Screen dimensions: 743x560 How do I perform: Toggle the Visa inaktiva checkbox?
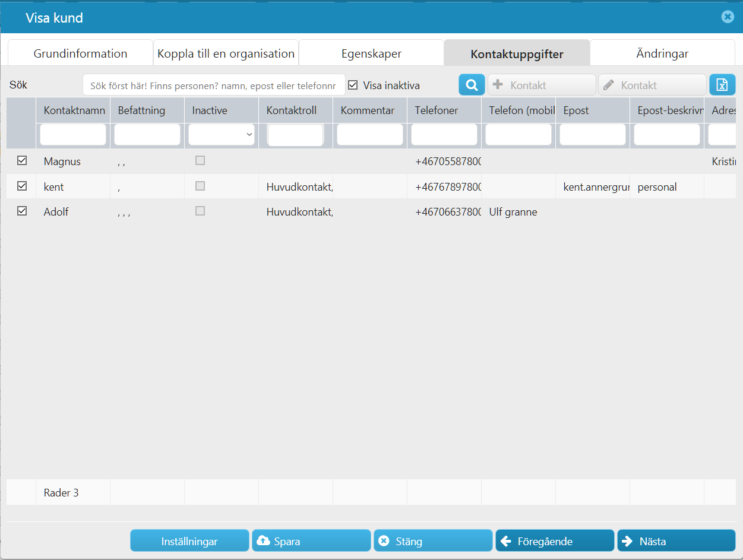353,85
